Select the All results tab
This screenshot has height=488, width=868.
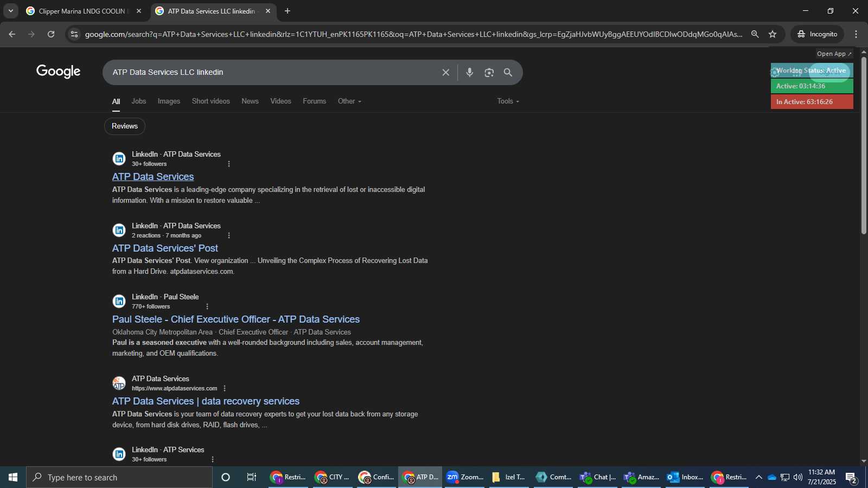(x=116, y=101)
